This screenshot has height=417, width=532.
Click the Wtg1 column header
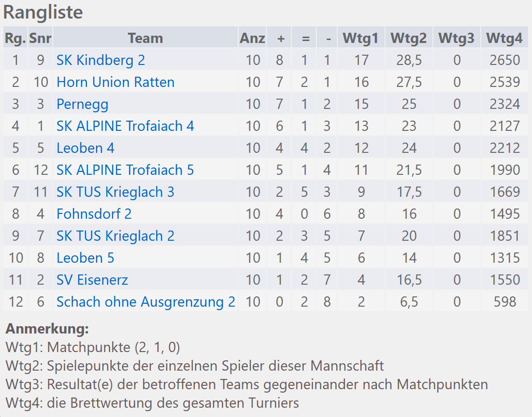361,38
